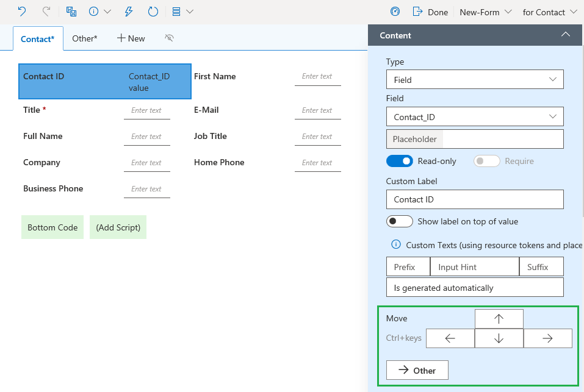Collapse the Content panel header
The height and width of the screenshot is (392, 584).
click(x=565, y=35)
